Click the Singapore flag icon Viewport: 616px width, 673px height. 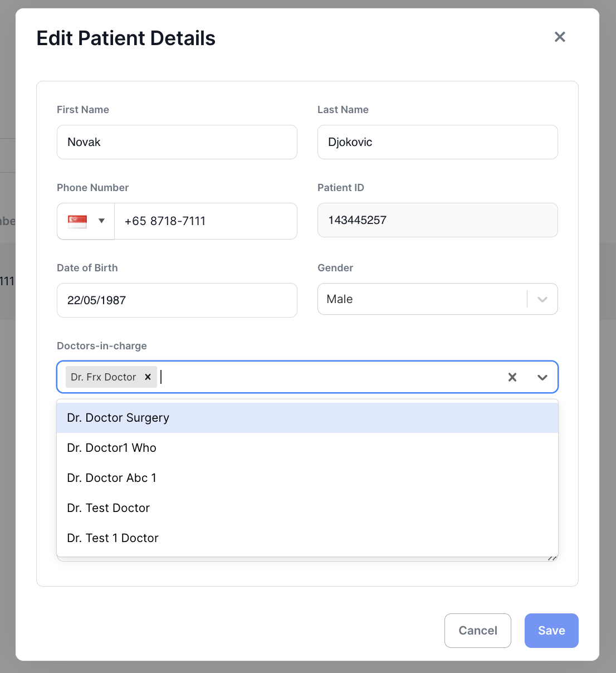point(77,221)
